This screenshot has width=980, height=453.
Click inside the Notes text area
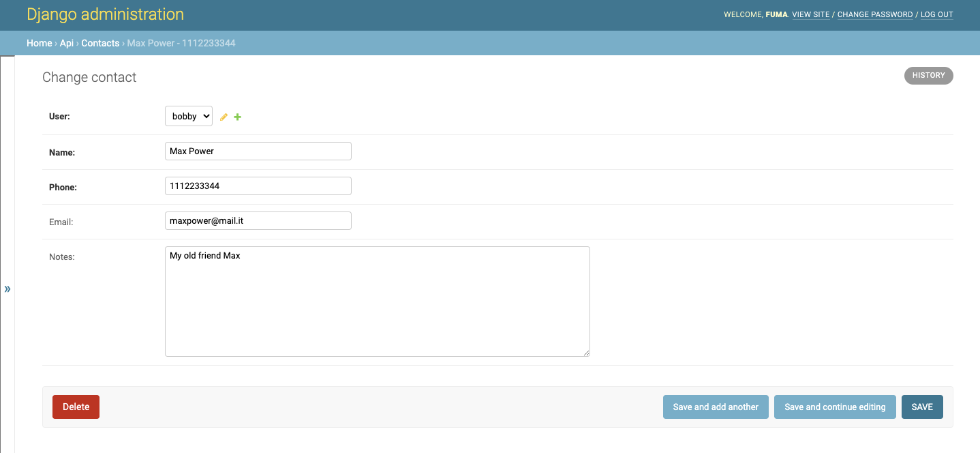click(377, 301)
